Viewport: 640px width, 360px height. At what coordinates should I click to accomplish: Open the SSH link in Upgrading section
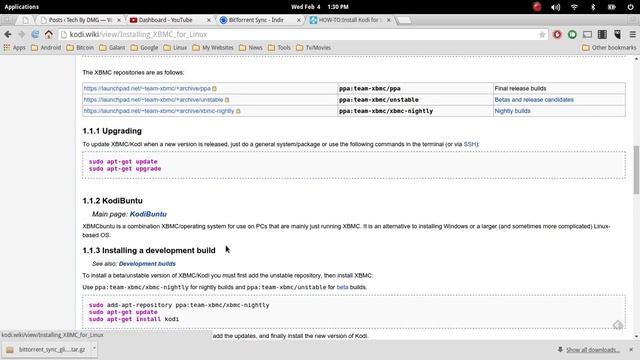pos(470,144)
